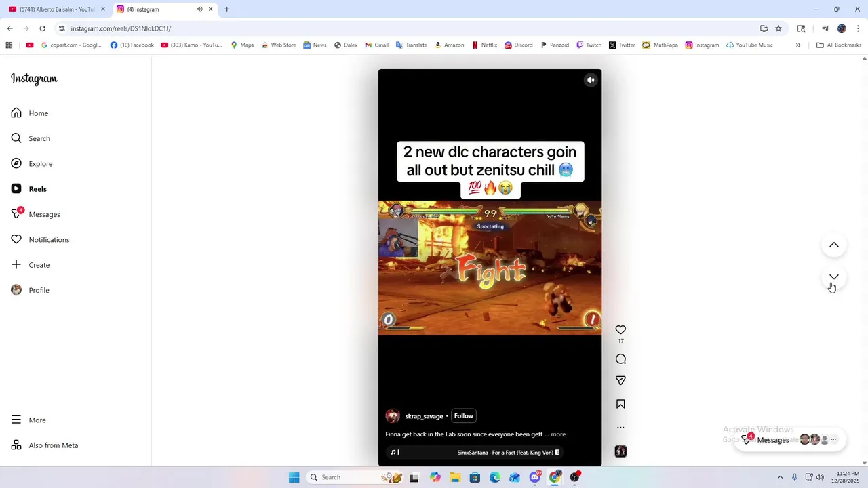This screenshot has width=868, height=488.
Task: Open Search in the Instagram sidebar
Action: click(x=31, y=138)
